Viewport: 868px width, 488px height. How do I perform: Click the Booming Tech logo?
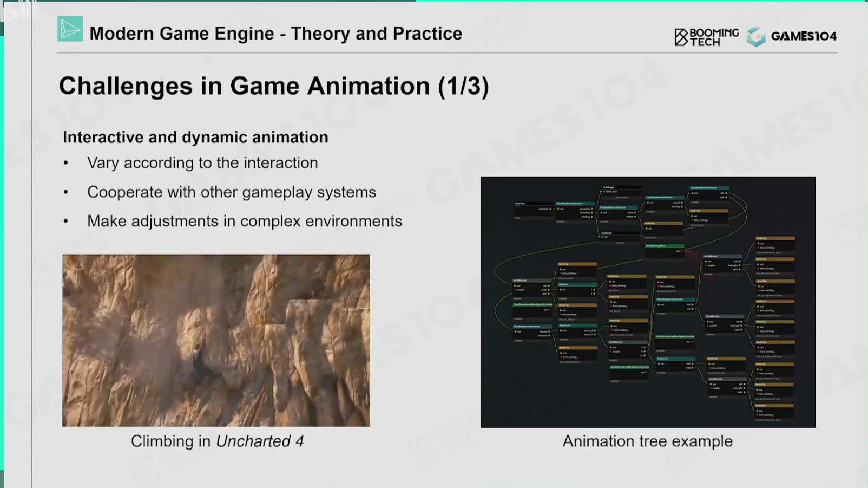[x=706, y=37]
